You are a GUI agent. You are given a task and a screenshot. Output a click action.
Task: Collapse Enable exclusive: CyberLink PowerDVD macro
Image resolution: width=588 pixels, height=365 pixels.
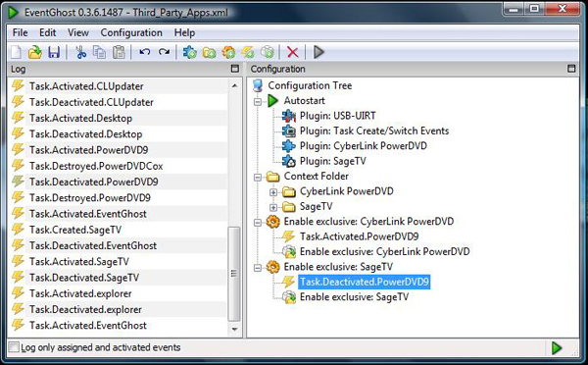pos(258,223)
